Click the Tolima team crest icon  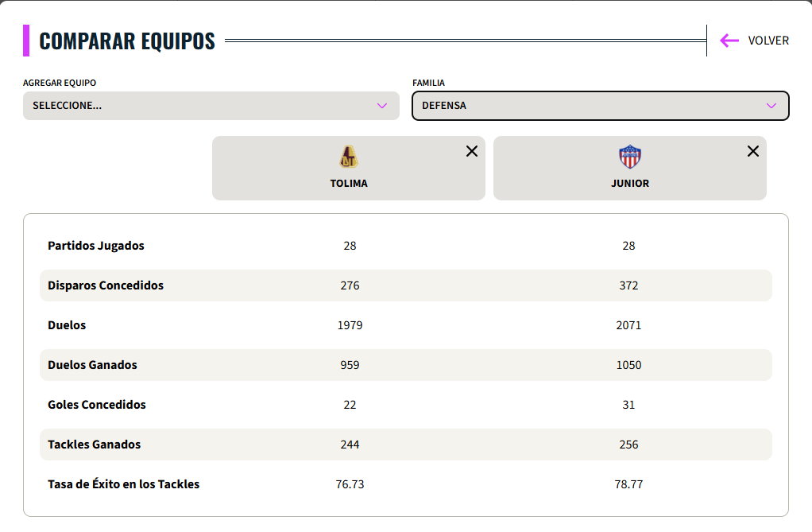point(349,157)
